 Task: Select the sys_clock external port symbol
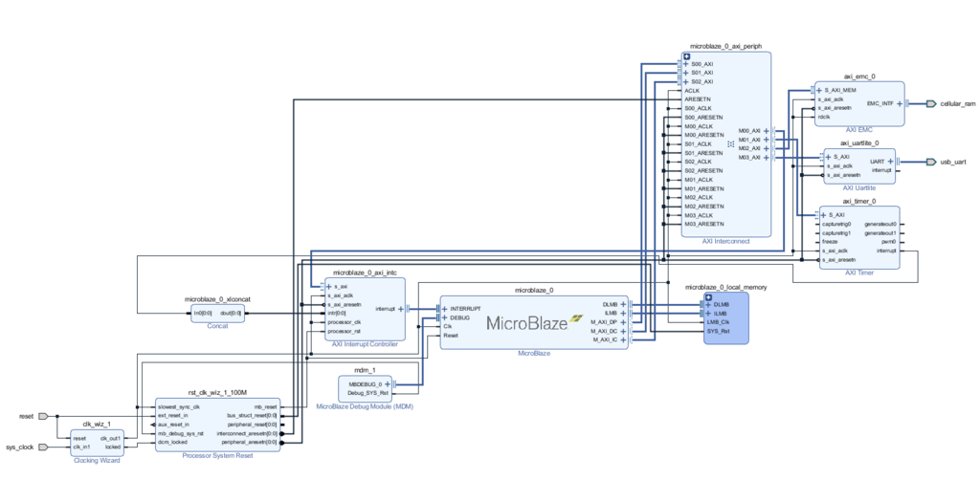(43, 447)
